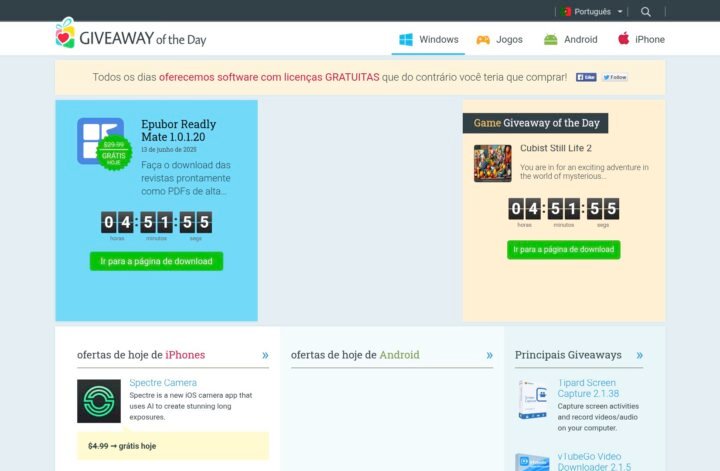Click the oferecemos software com licenças GRATUITAS text
Image resolution: width=720 pixels, height=471 pixels.
[x=269, y=77]
